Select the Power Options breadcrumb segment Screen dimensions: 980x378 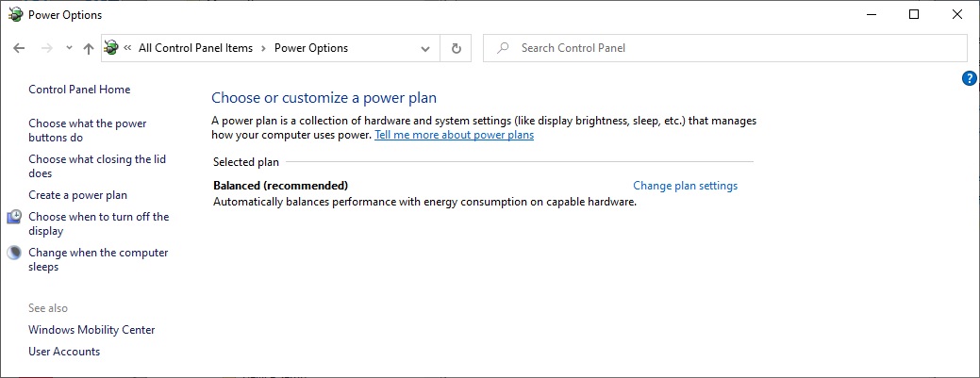point(311,48)
